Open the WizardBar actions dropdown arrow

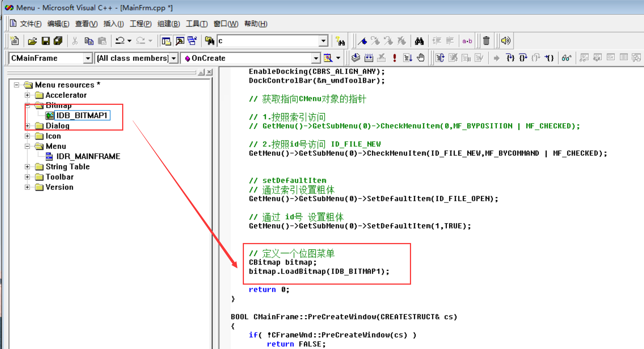point(338,58)
